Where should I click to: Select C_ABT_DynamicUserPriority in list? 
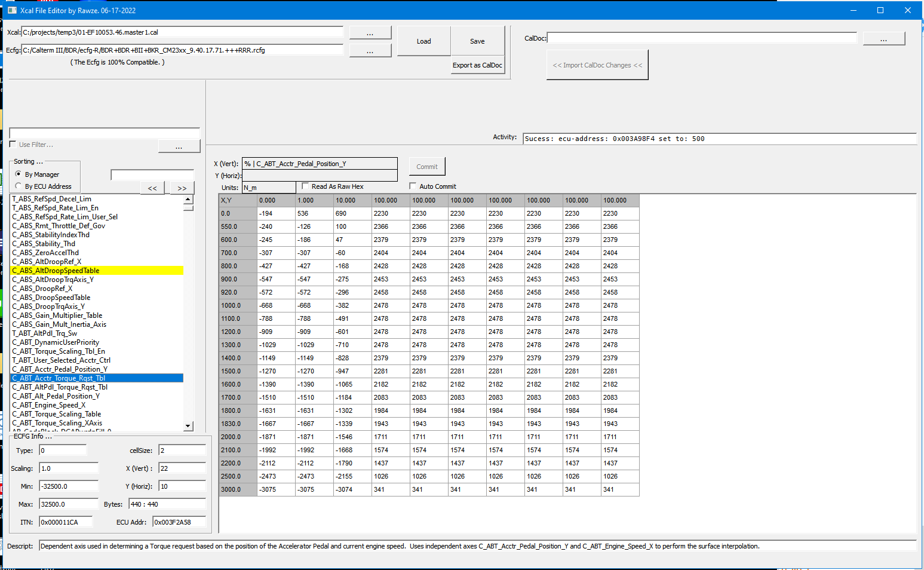pyautogui.click(x=97, y=342)
